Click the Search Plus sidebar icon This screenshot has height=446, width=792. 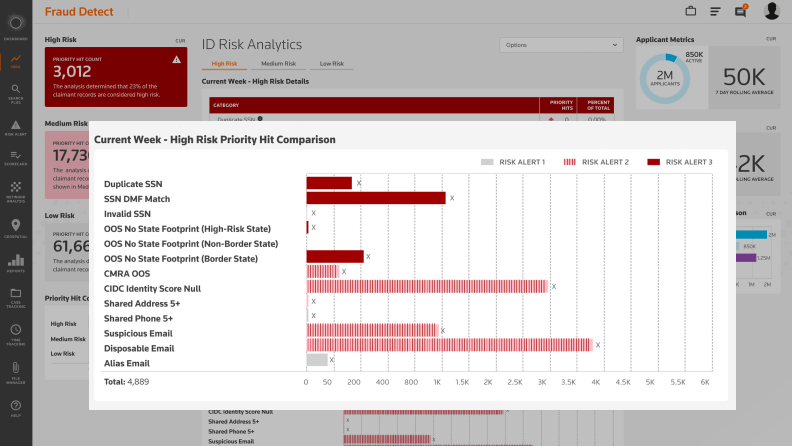pos(15,92)
